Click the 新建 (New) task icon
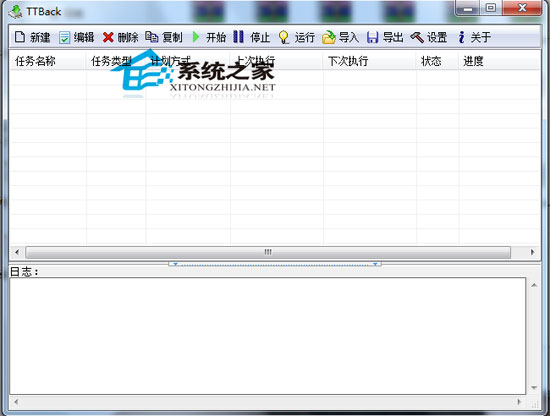 [x=20, y=37]
